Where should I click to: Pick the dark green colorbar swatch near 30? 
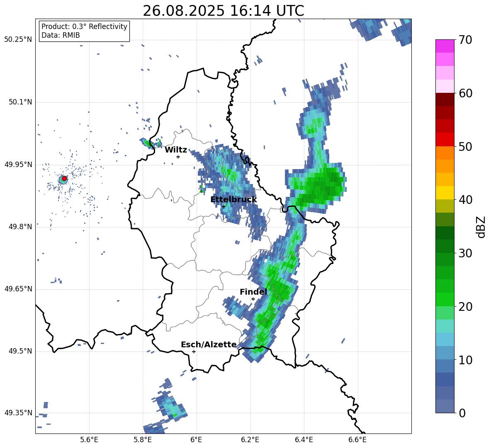(445, 246)
